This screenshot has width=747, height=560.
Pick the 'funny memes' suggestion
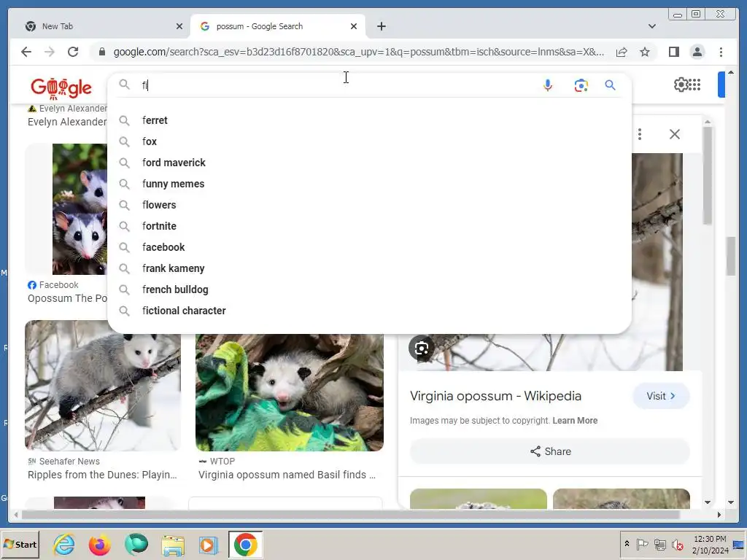coord(369,184)
